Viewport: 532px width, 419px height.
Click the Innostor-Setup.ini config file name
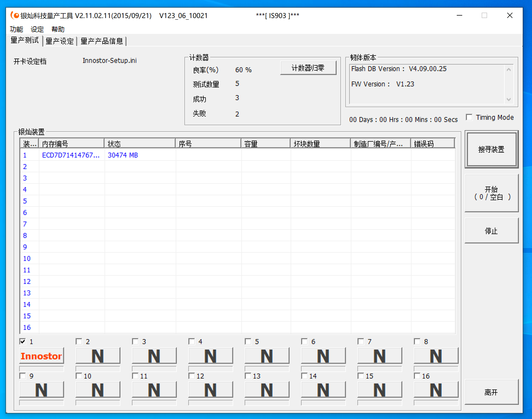[109, 60]
